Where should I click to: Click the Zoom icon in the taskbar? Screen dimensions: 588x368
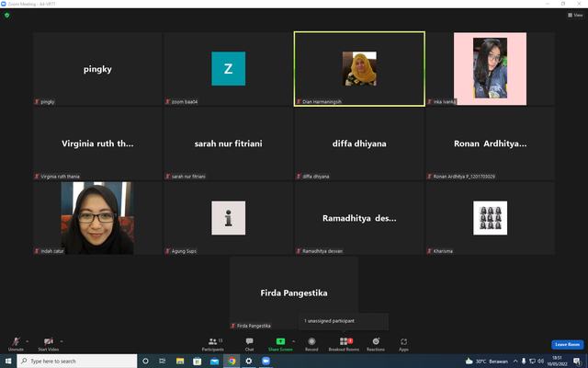266,361
